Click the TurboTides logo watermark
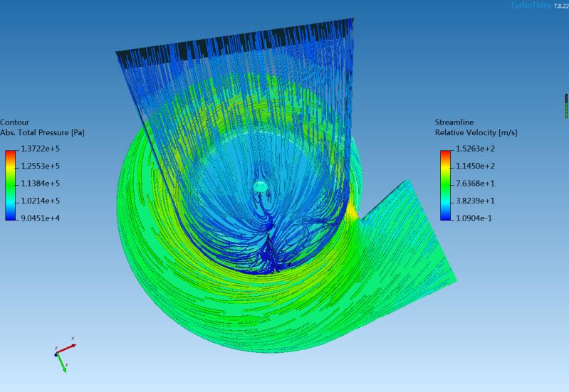 (x=530, y=6)
